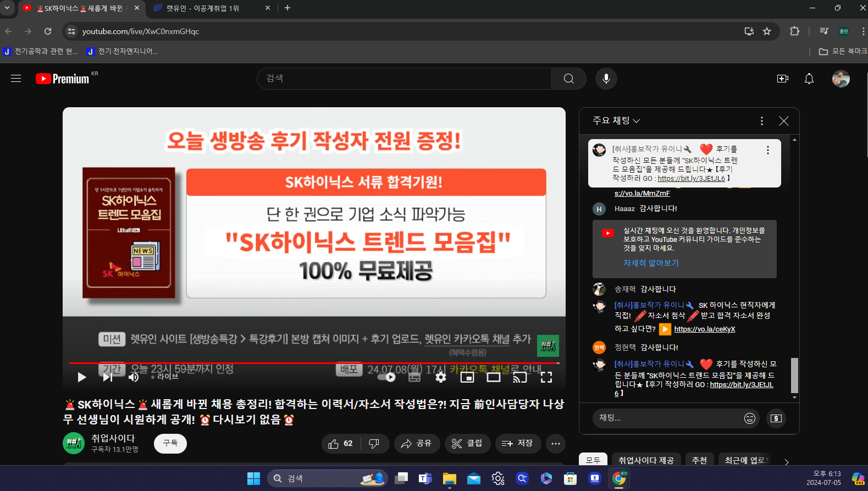Open pinned bit.ly/3JEtJL6 link
This screenshot has width=868, height=491.
click(691, 179)
